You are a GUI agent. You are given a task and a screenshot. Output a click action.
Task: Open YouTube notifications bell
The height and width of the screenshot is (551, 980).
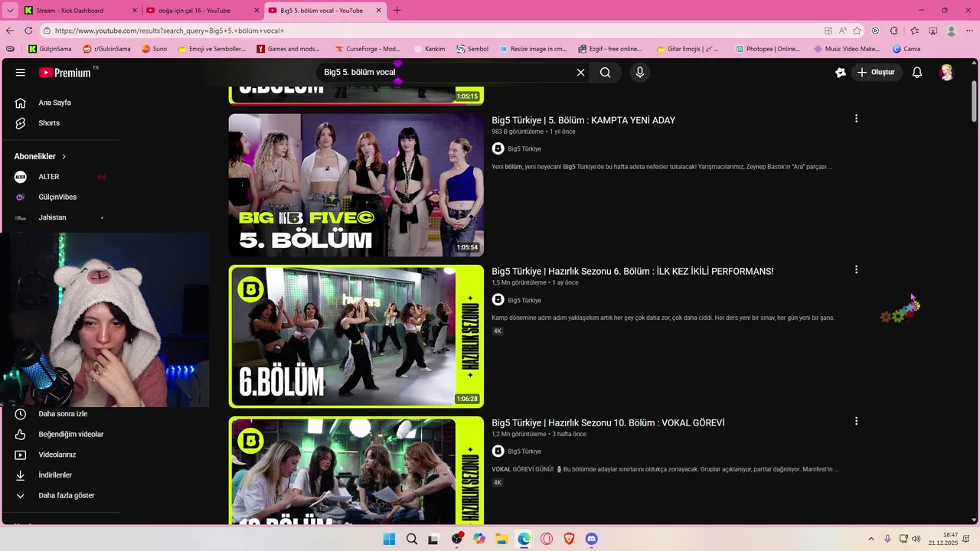916,72
